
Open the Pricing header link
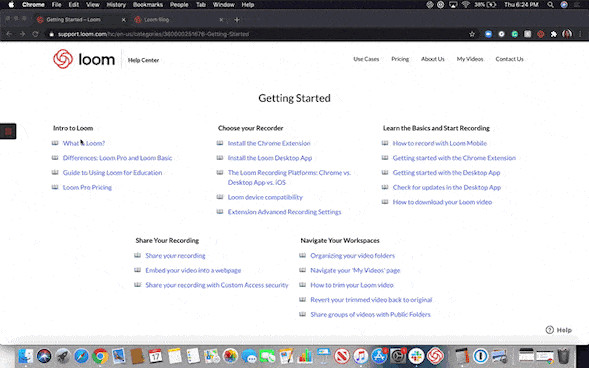point(400,59)
